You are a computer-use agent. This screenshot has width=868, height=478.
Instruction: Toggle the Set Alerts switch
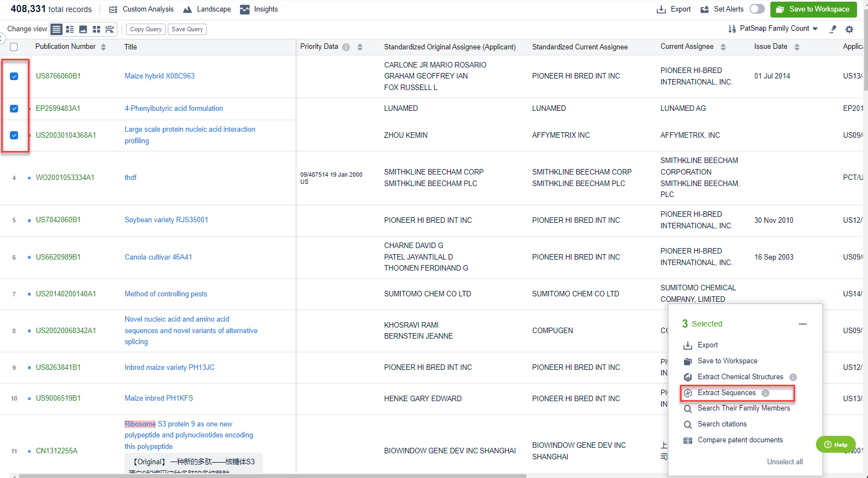tap(757, 9)
